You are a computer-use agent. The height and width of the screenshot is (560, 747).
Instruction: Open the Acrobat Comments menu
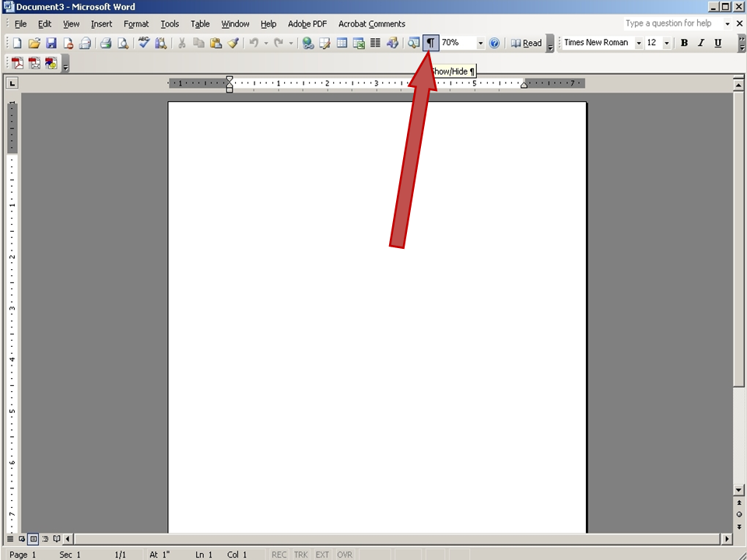click(372, 23)
